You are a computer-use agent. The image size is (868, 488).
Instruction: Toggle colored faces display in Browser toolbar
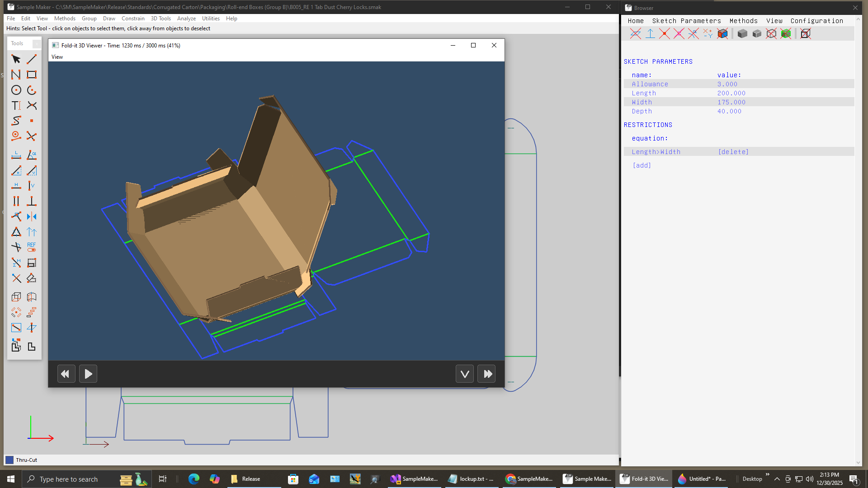722,33
